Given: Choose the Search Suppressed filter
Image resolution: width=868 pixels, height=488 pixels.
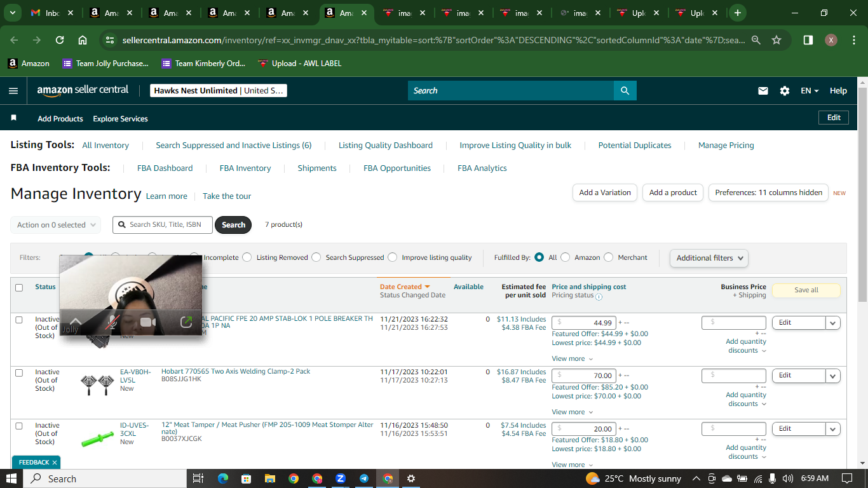Looking at the screenshot, I should click(316, 257).
